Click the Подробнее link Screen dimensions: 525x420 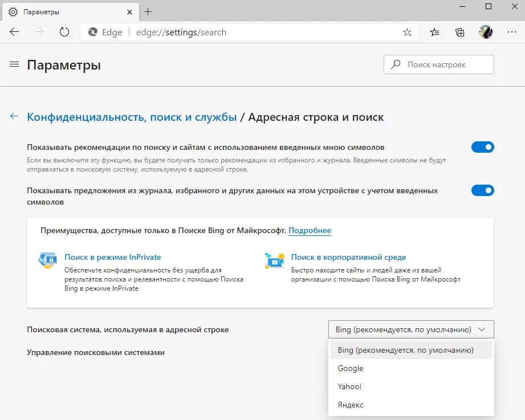(310, 231)
